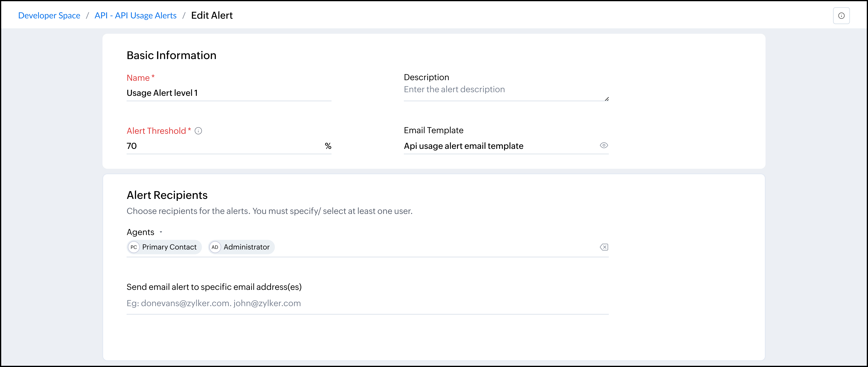Image resolution: width=868 pixels, height=367 pixels.
Task: Expand the Agents dropdown arrow
Action: (x=161, y=232)
